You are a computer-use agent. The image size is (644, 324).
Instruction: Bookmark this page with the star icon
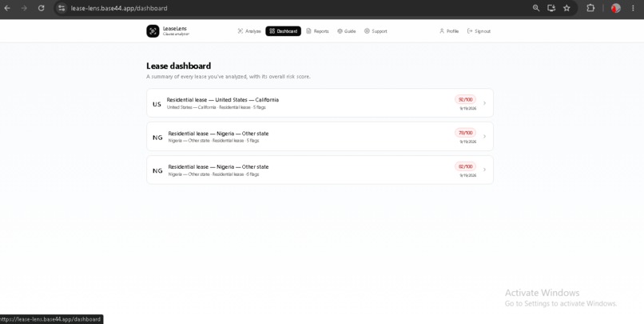click(566, 8)
